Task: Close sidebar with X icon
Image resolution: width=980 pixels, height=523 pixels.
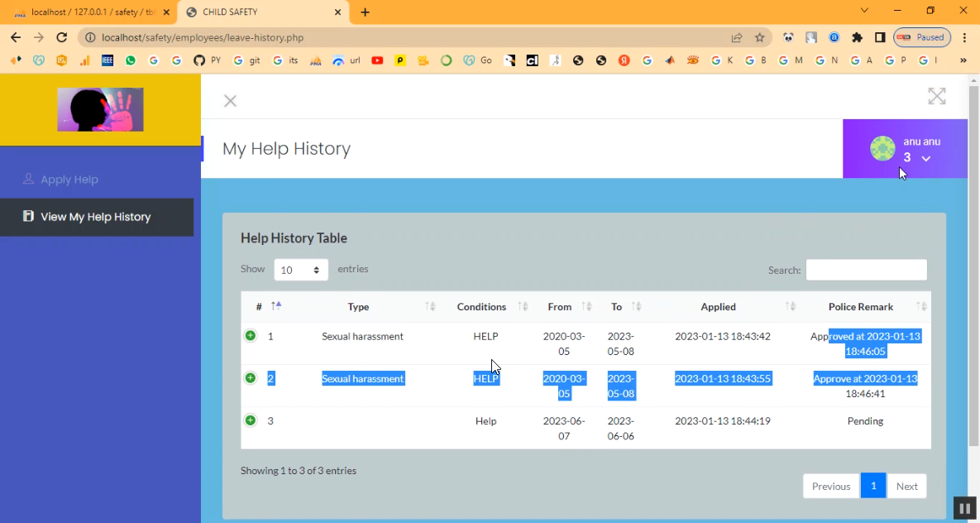Action: pyautogui.click(x=230, y=101)
